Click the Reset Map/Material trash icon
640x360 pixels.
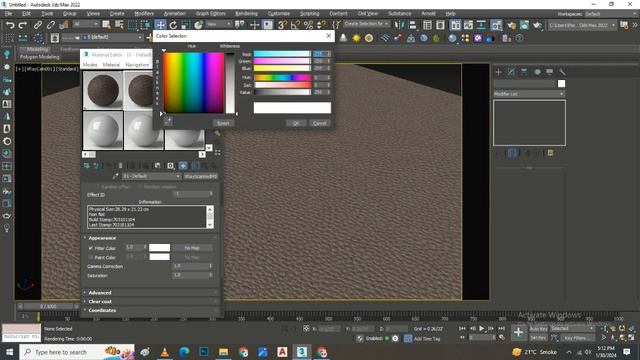pos(120,165)
